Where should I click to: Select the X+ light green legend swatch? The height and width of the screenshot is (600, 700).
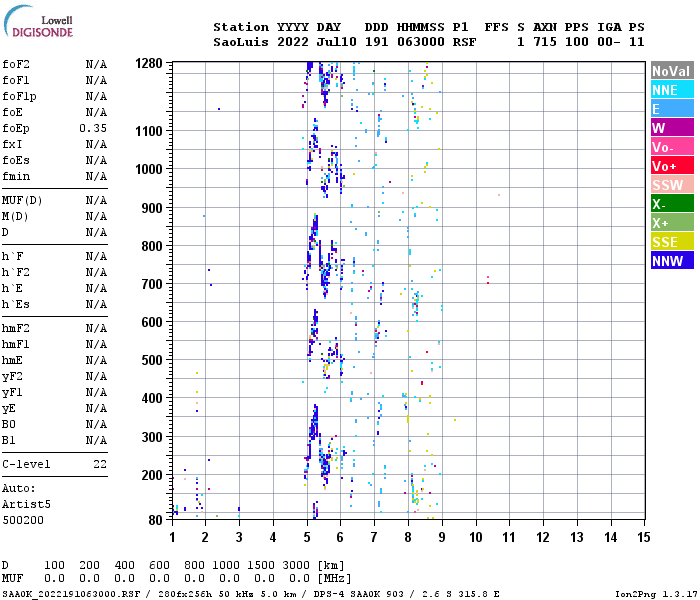(672, 223)
